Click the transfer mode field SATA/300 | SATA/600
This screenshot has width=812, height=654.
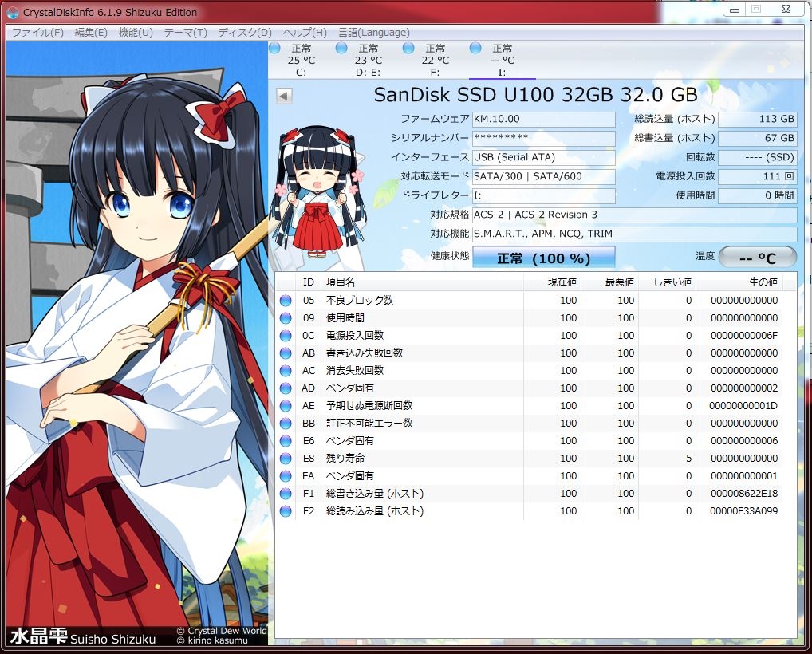coord(544,176)
